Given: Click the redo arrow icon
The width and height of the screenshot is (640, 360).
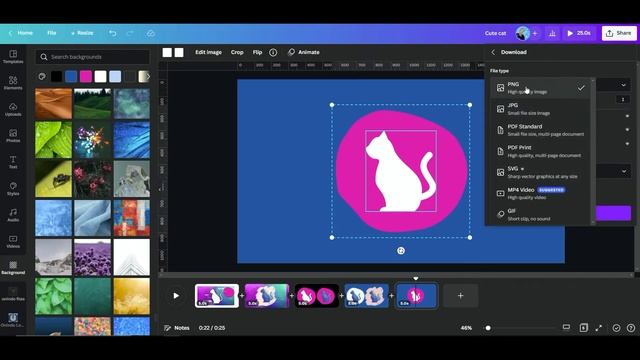Looking at the screenshot, I should point(130,33).
